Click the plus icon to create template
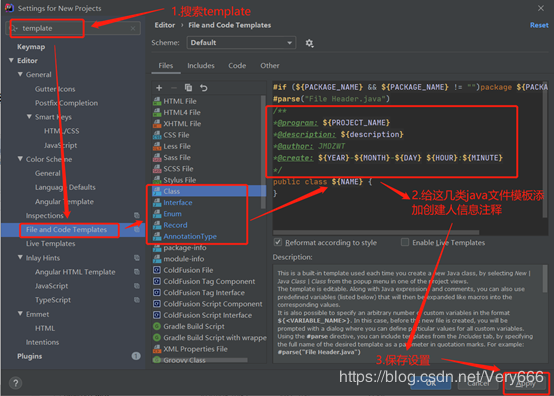This screenshot has height=396, width=554. [159, 88]
